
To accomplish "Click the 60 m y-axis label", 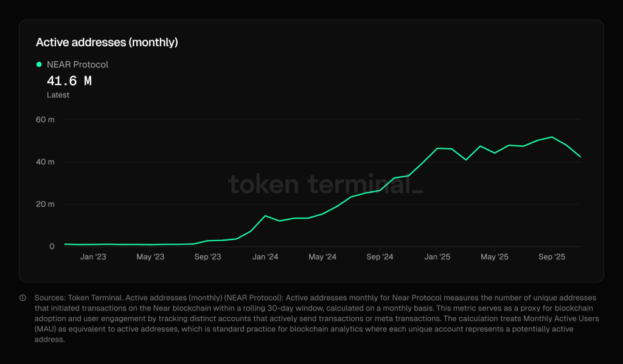I will pyautogui.click(x=45, y=120).
